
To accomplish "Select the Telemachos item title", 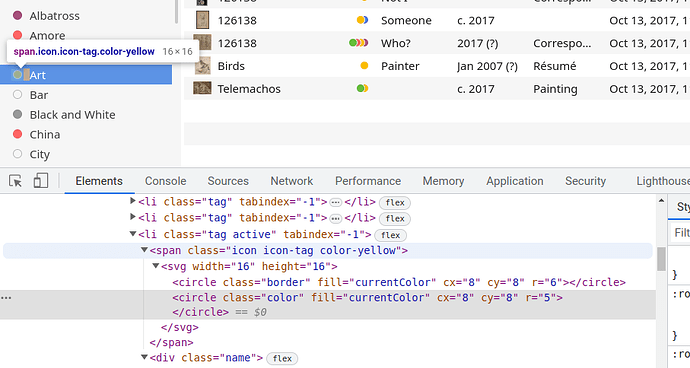I will [x=249, y=89].
